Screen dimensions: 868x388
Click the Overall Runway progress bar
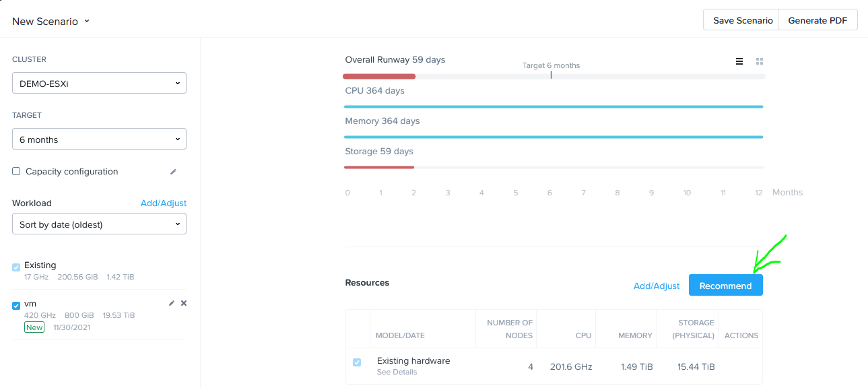tap(554, 76)
